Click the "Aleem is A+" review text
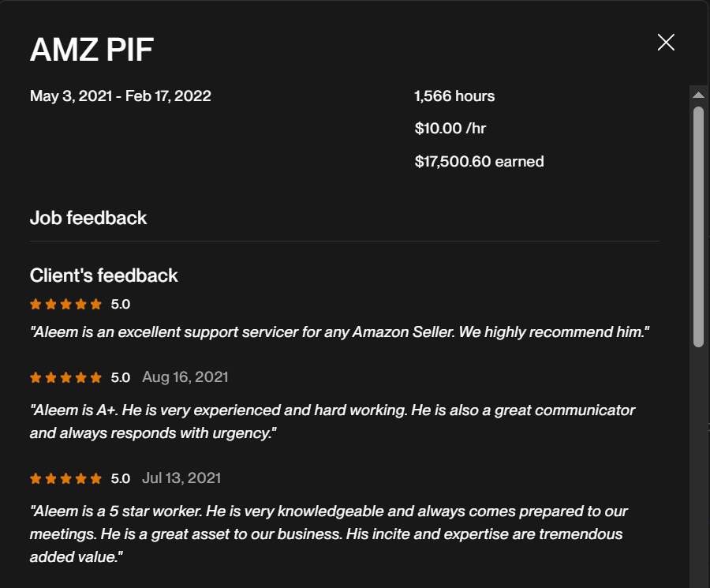Image resolution: width=710 pixels, height=588 pixels. (x=332, y=421)
